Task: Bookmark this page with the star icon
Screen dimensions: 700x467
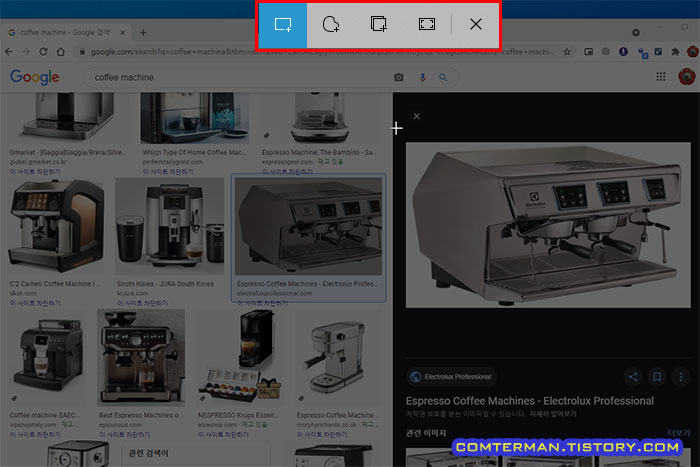Action: coord(567,52)
